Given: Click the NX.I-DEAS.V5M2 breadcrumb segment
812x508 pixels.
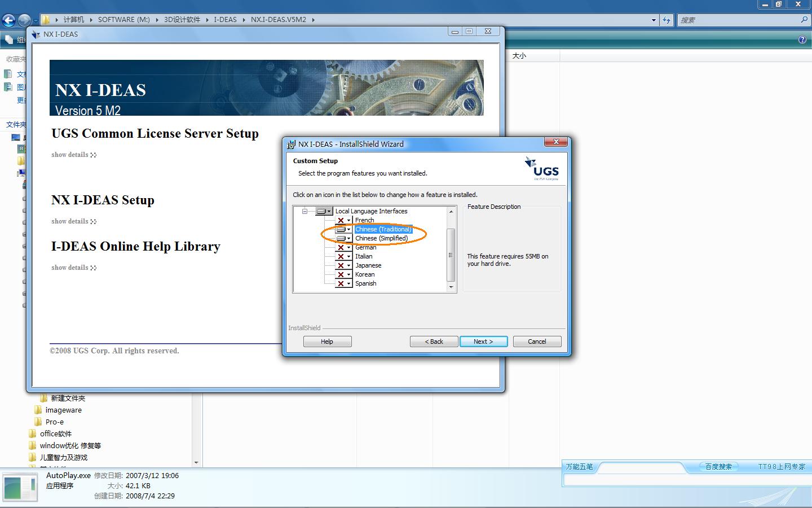Looking at the screenshot, I should point(279,19).
